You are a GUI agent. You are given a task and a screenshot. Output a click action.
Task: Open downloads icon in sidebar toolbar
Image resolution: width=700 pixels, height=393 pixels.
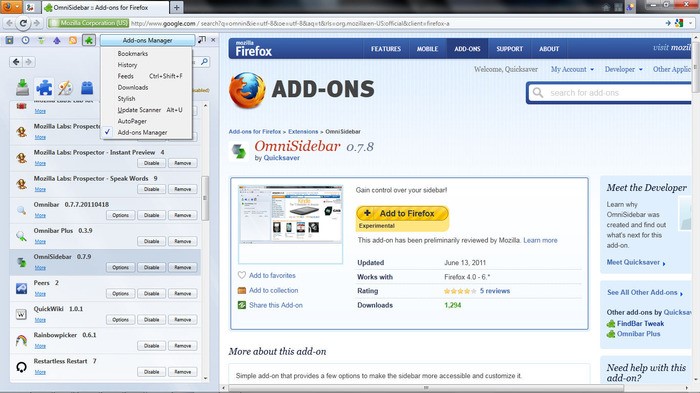click(x=41, y=40)
